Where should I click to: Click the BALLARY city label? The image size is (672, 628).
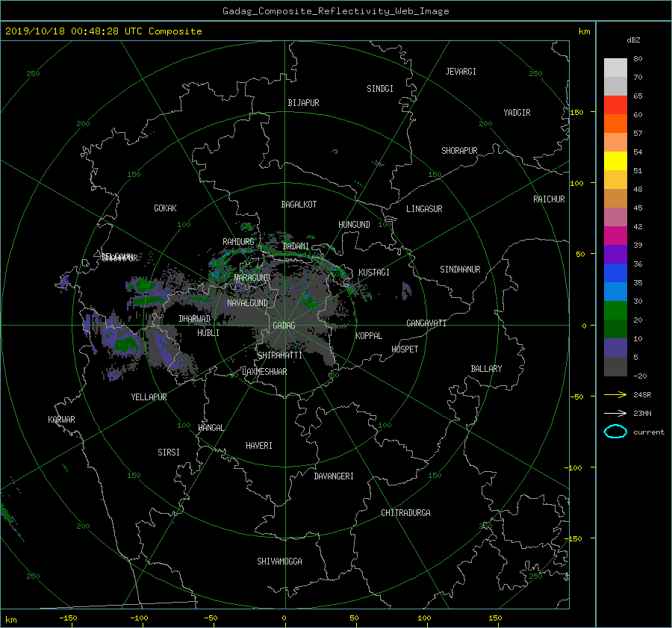point(486,369)
